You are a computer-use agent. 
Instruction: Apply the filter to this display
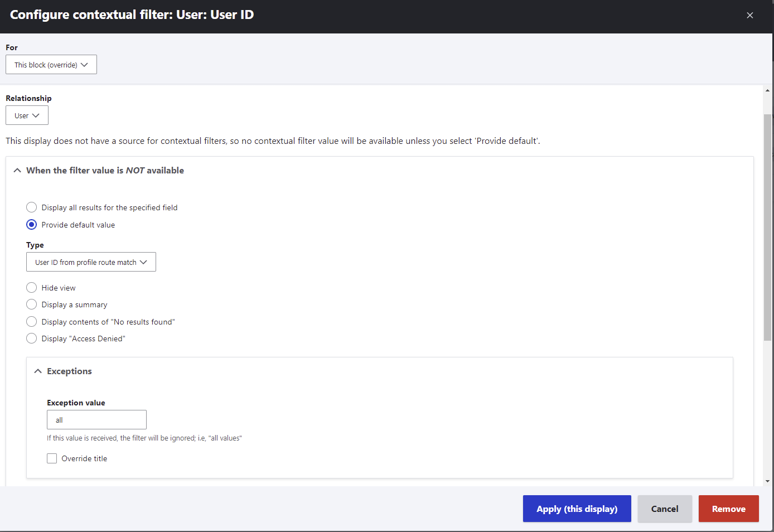point(577,509)
